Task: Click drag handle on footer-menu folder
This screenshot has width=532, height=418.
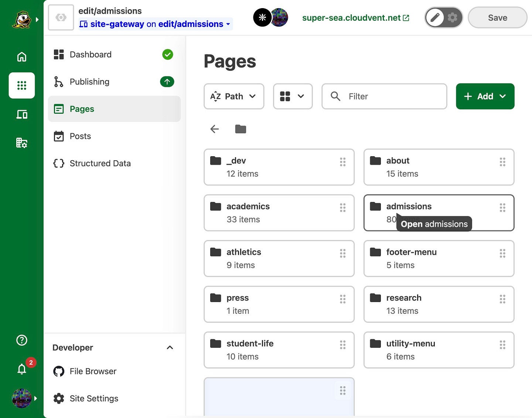Action: pyautogui.click(x=502, y=253)
